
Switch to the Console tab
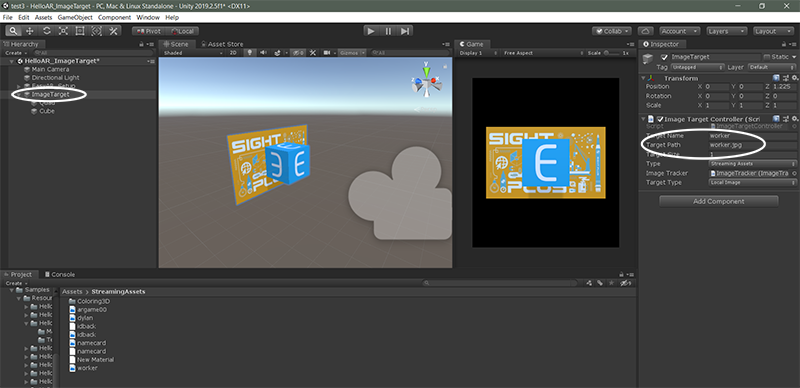(60, 274)
